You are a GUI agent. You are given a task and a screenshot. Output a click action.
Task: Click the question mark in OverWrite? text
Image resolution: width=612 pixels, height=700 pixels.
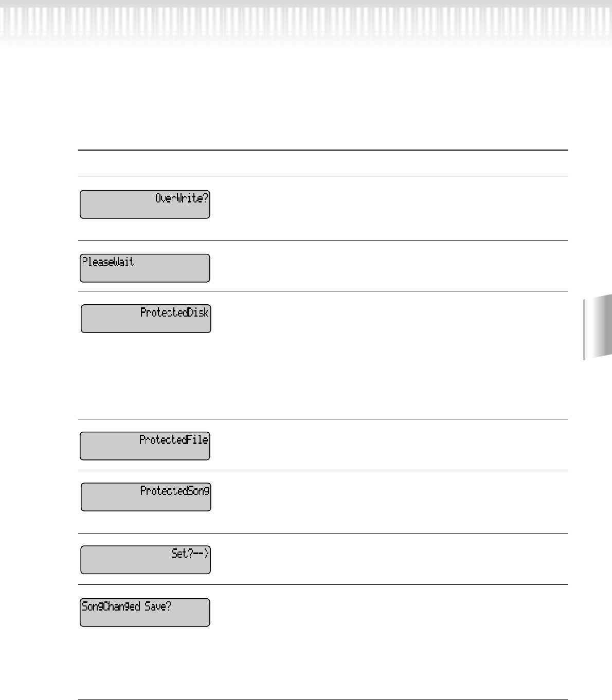tap(205, 198)
